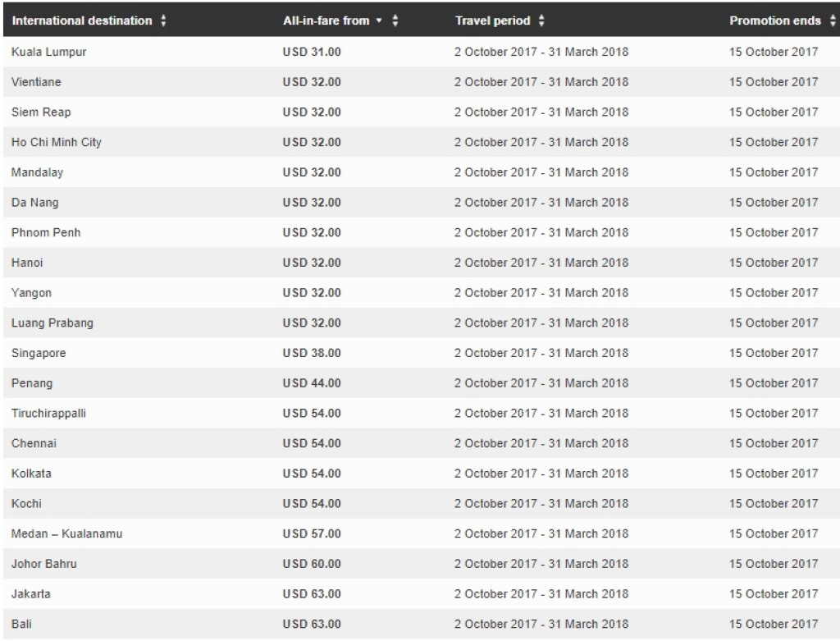The image size is (840, 641).
Task: Select the Kuala Lumpur destination
Action: click(x=48, y=52)
